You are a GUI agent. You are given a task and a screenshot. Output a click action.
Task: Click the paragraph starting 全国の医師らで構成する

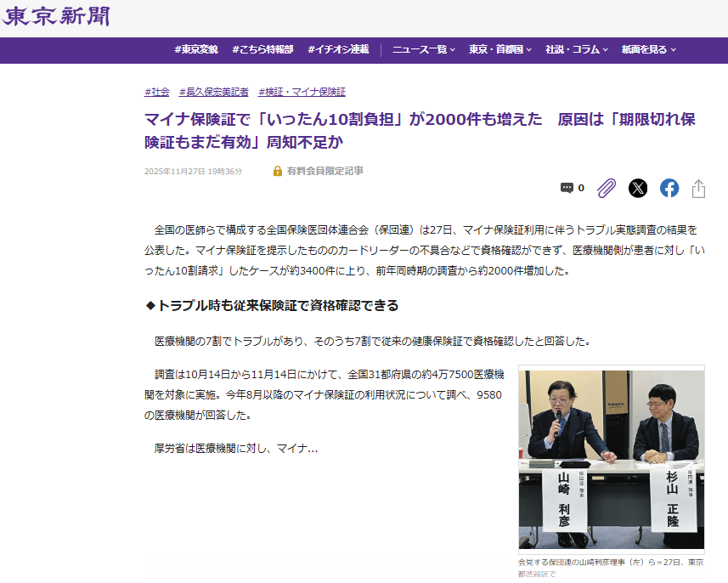point(425,251)
